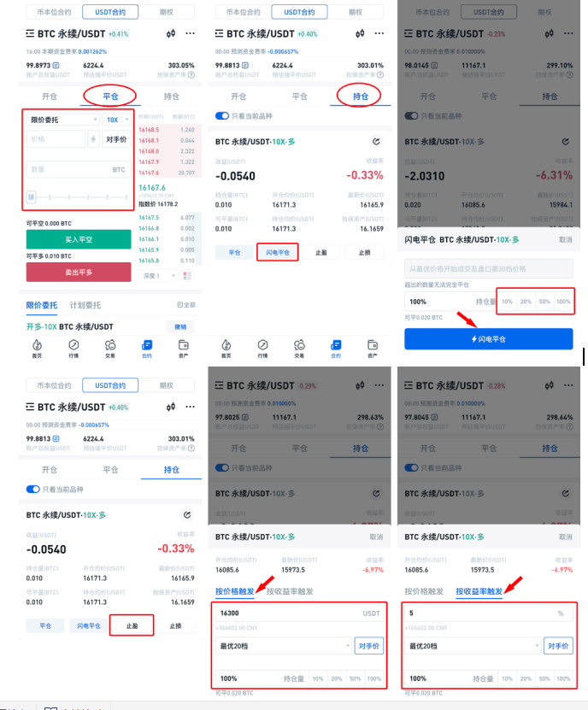588x710 pixels.
Task: Focus the 价格 input field
Action: point(56,139)
